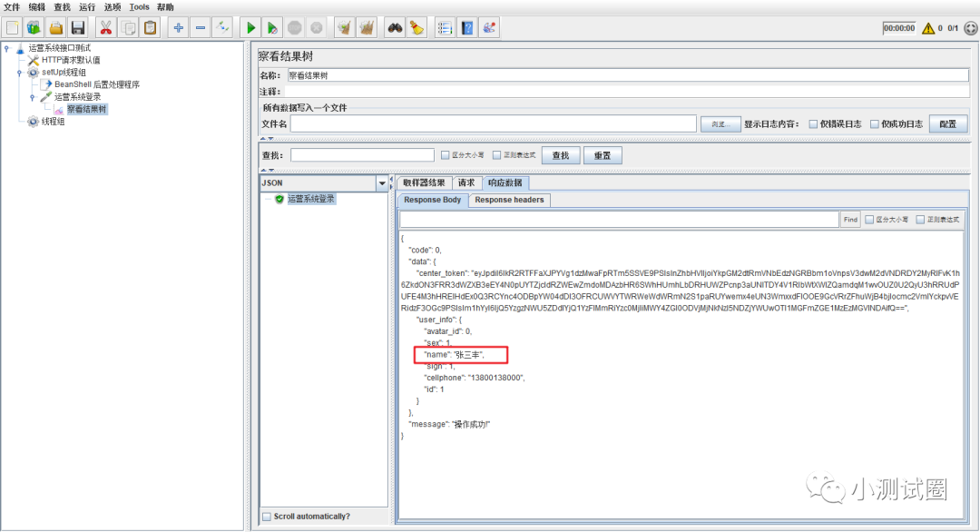Tick 正则表达式 next to Find button

pos(920,220)
